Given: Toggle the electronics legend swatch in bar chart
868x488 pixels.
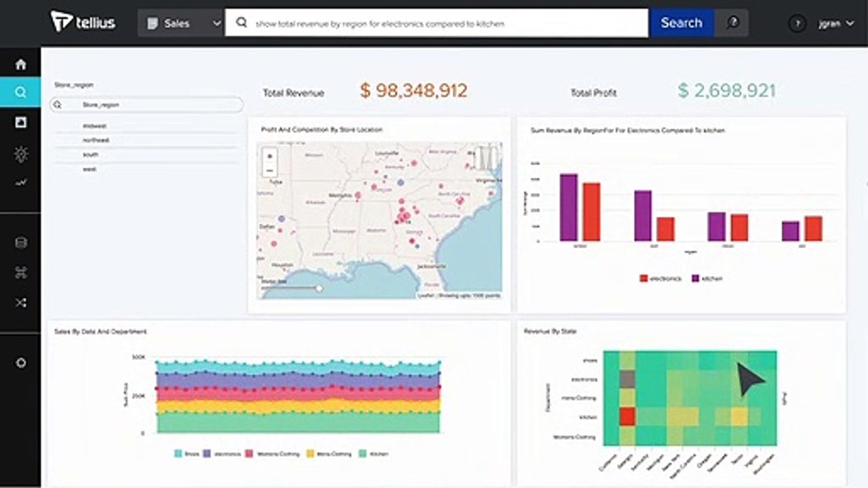Looking at the screenshot, I should pyautogui.click(x=644, y=278).
